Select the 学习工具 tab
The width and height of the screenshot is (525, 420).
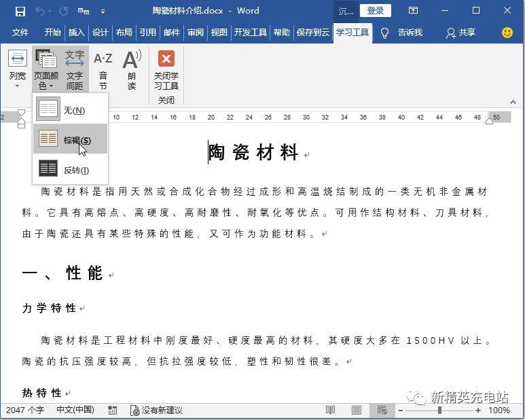[352, 33]
